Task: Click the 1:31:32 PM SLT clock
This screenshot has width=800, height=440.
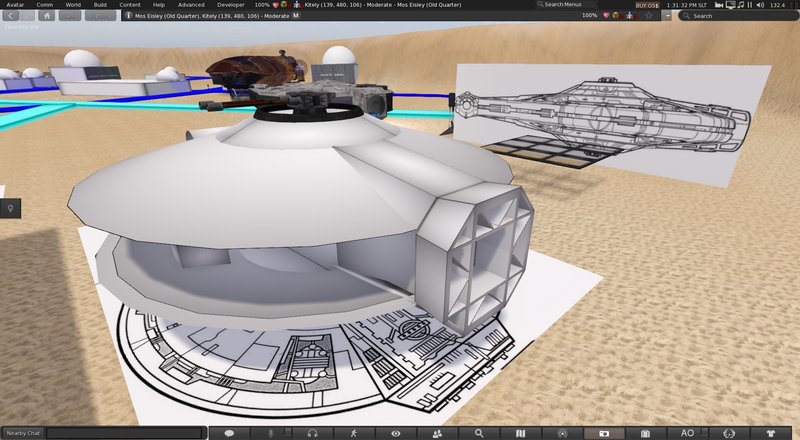Action: tap(687, 5)
